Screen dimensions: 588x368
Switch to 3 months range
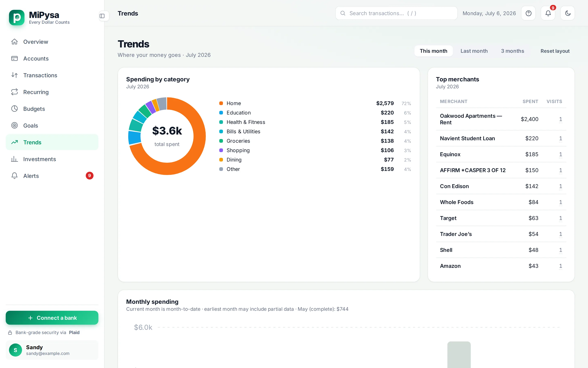512,51
